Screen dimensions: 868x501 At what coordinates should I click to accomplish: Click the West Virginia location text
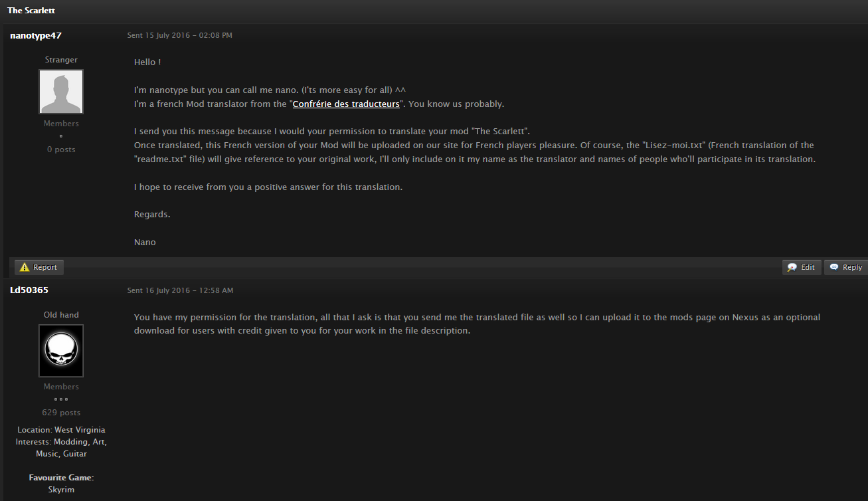tap(80, 430)
